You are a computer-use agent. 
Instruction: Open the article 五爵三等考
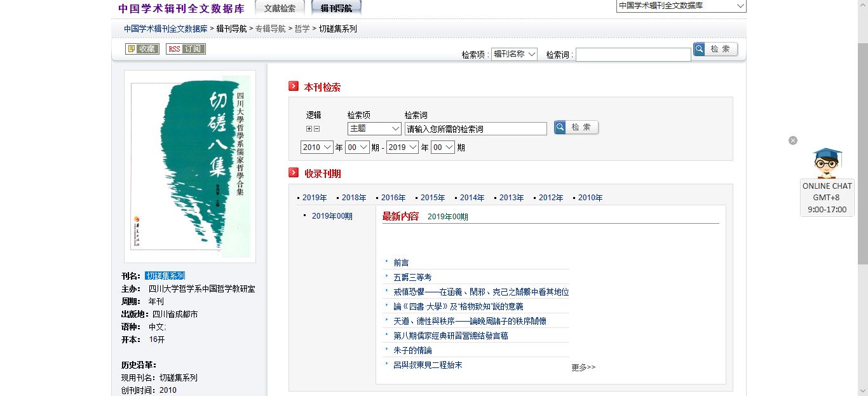pyautogui.click(x=412, y=277)
